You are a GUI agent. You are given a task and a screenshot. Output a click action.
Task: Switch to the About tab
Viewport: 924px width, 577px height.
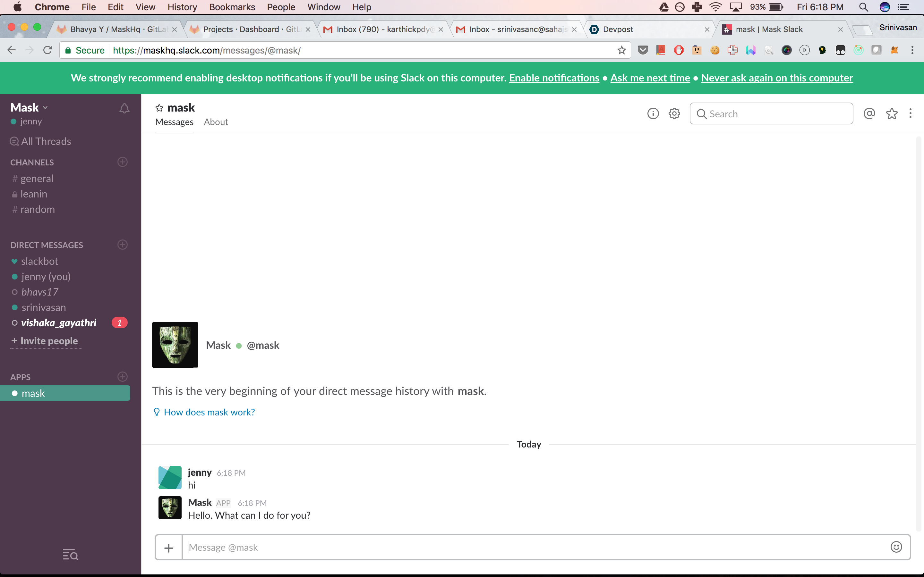[x=216, y=122]
